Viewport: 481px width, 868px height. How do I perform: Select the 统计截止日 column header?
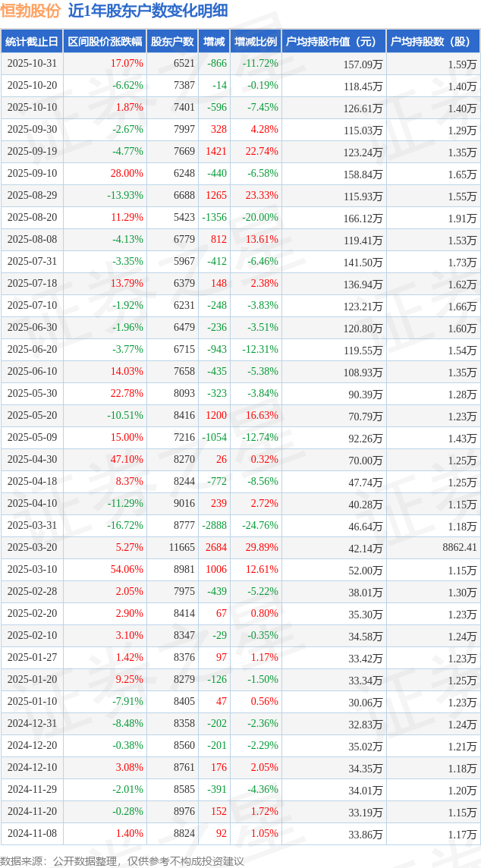[x=32, y=42]
